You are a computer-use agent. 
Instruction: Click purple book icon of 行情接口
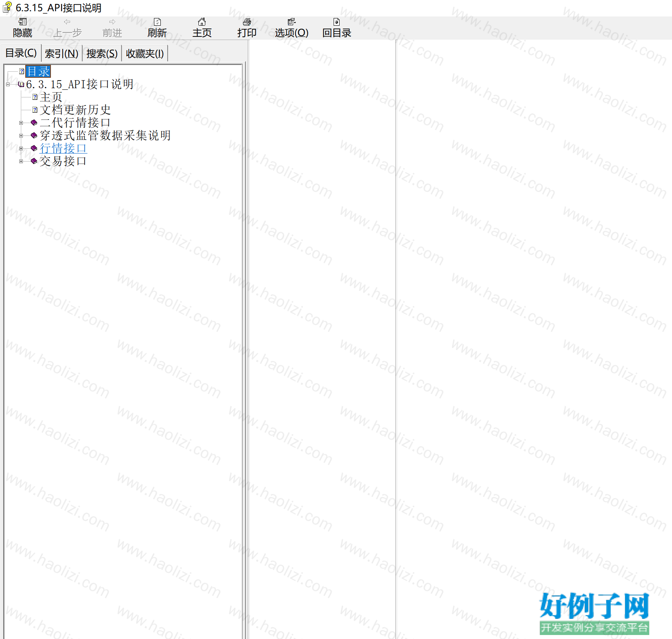pos(34,148)
